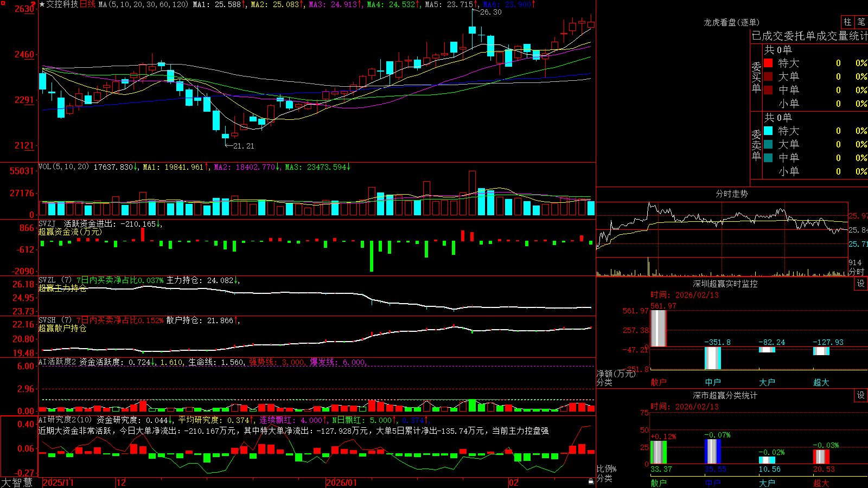Click 超赢散户持仓 label
The height and width of the screenshot is (488, 868).
tap(62, 329)
